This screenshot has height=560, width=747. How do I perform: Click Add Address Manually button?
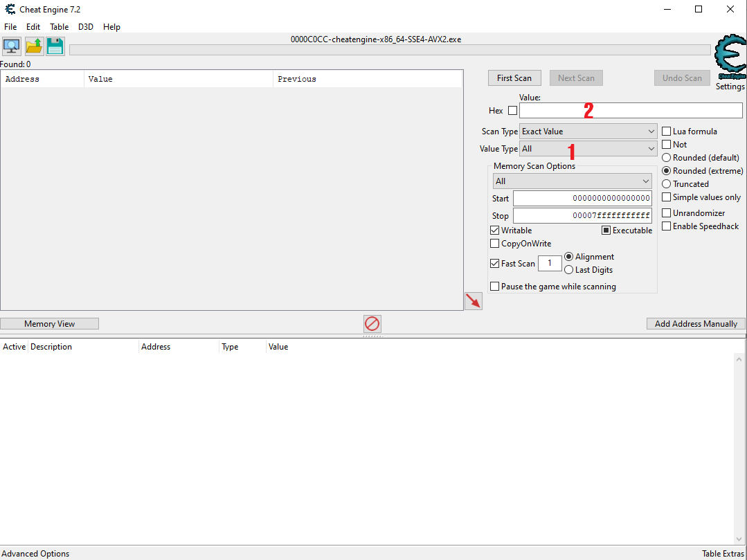click(x=696, y=324)
